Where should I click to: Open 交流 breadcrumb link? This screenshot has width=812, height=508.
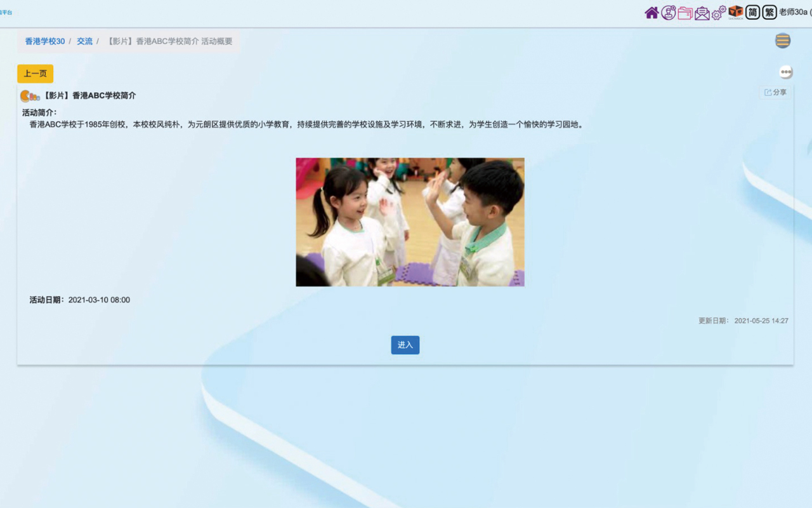pyautogui.click(x=84, y=41)
